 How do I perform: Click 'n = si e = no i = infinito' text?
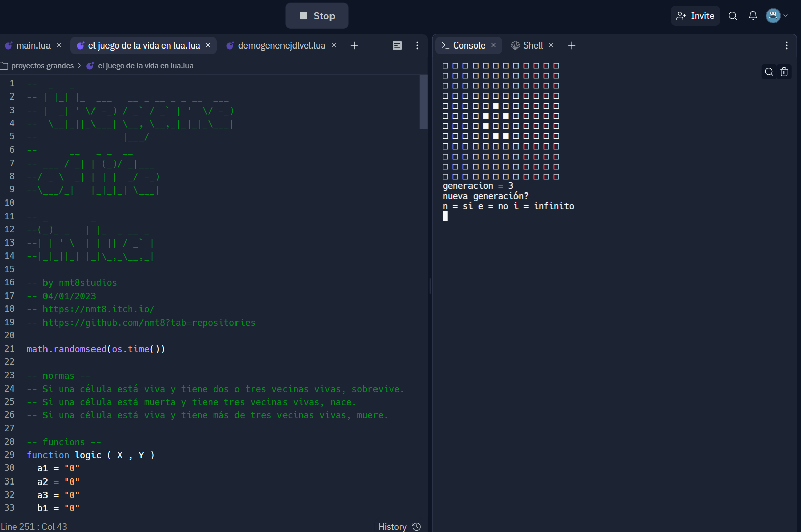(508, 206)
